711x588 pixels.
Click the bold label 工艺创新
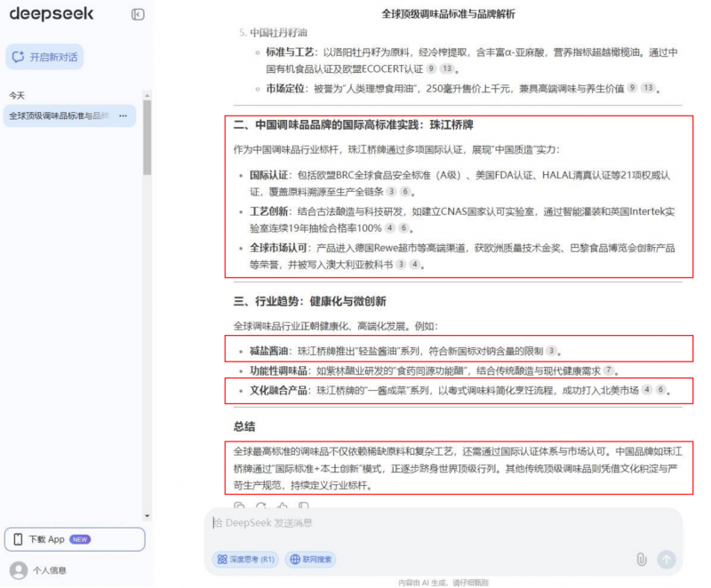pyautogui.click(x=268, y=211)
